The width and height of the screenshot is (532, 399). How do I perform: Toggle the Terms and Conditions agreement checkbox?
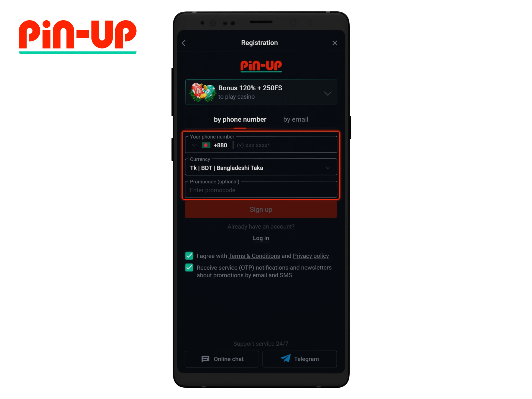click(189, 256)
